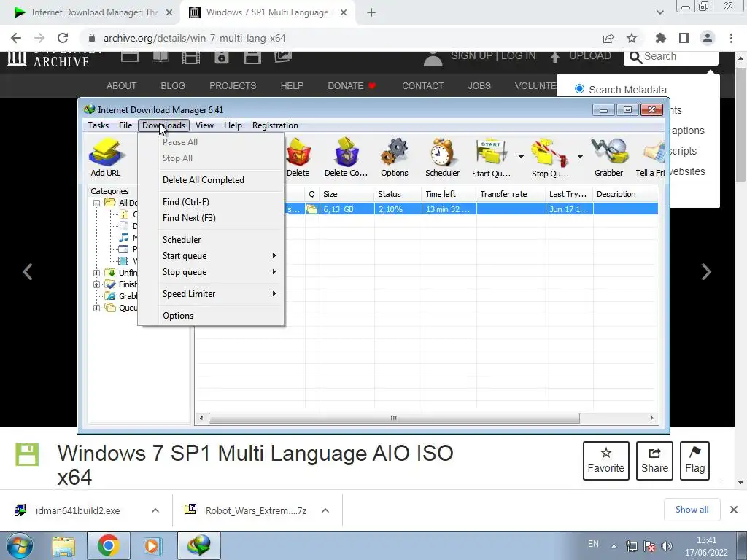Open Speed Limiter submenu
This screenshot has height=560, width=747.
tap(211, 294)
